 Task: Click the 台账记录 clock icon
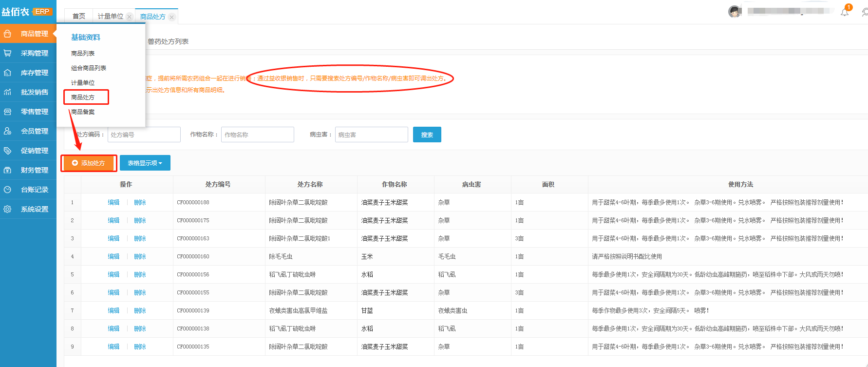pyautogui.click(x=8, y=190)
